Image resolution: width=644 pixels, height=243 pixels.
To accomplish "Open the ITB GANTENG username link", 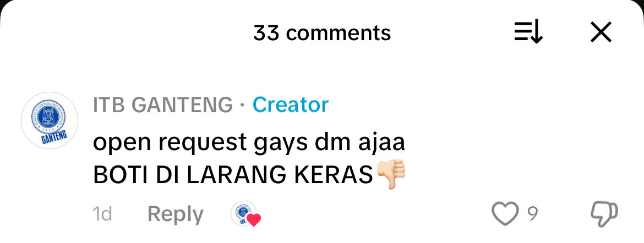I will [x=163, y=105].
